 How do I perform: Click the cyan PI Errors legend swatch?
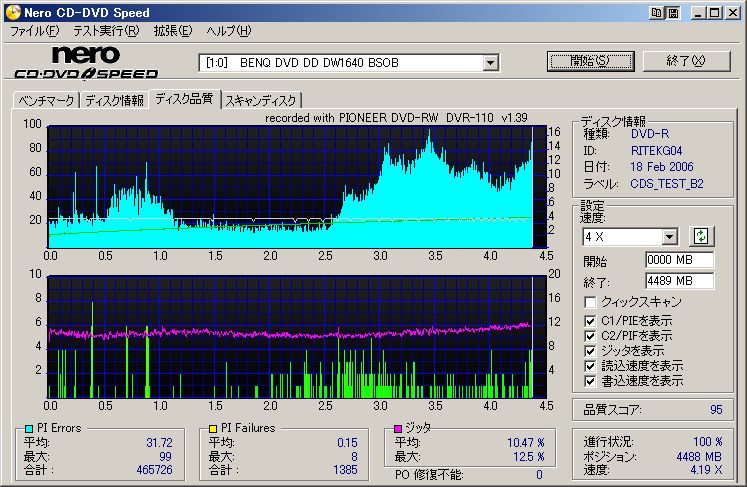click(x=29, y=428)
